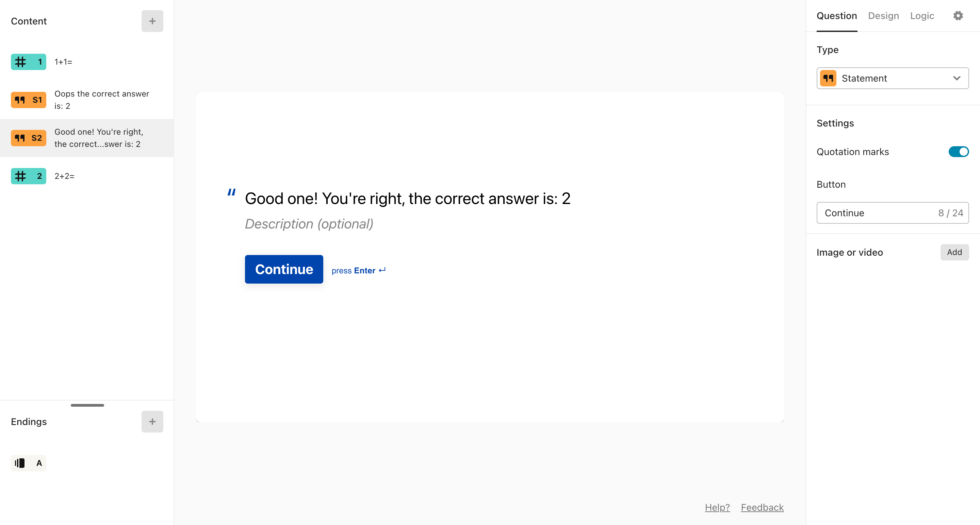Screen dimensions: 980x525
Task: Click the plus icon next to Content
Action: tap(152, 21)
